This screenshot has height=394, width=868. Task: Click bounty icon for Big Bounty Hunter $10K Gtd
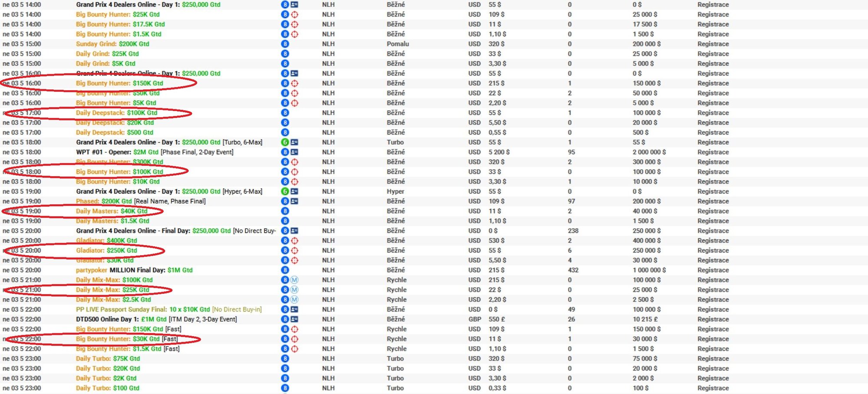295,181
